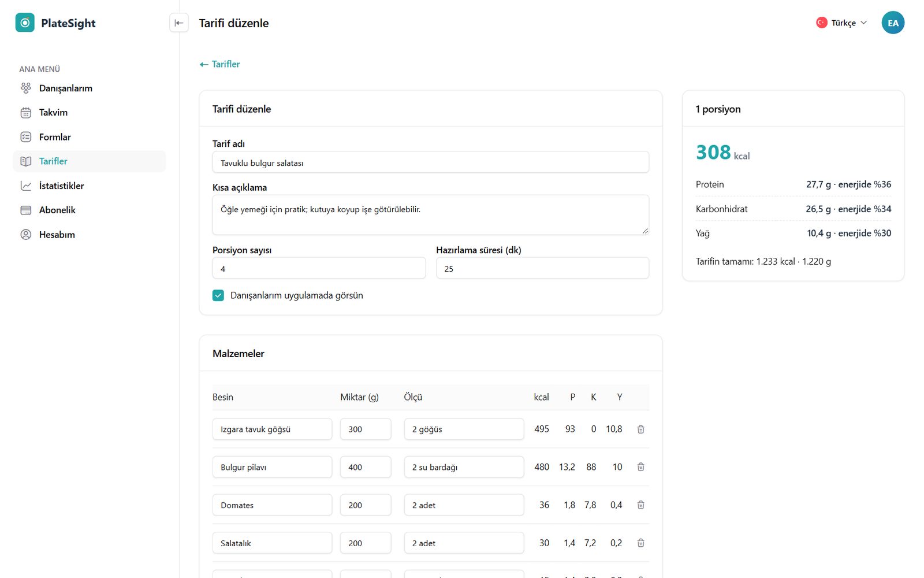Viewport: 924px width, 578px height.
Task: Click the Takvim calendar icon
Action: click(26, 113)
